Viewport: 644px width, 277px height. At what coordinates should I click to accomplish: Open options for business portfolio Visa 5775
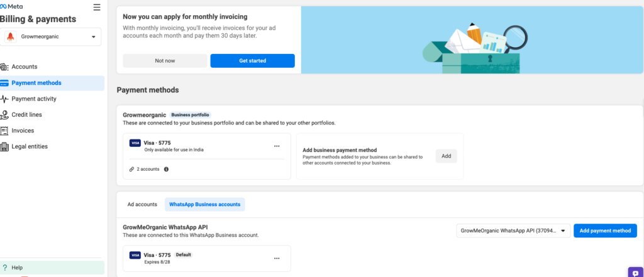tap(277, 146)
